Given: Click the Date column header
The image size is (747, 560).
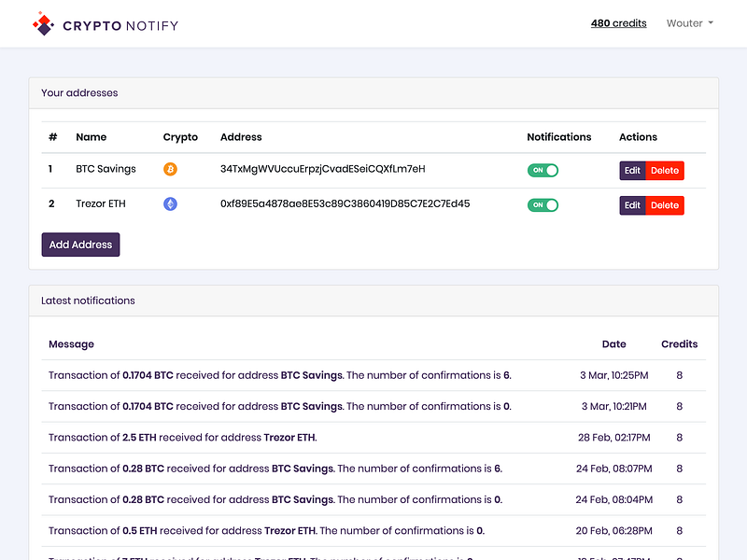Looking at the screenshot, I should coord(614,344).
